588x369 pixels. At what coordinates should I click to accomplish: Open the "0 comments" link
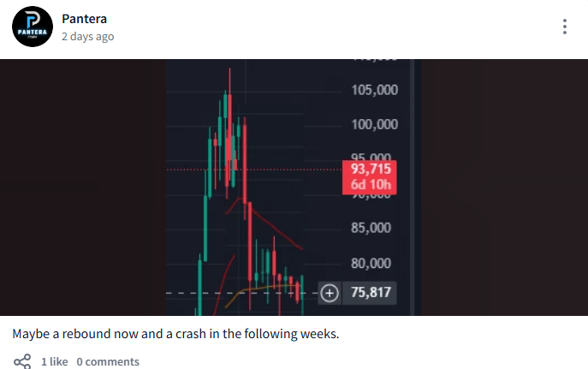pos(108,361)
